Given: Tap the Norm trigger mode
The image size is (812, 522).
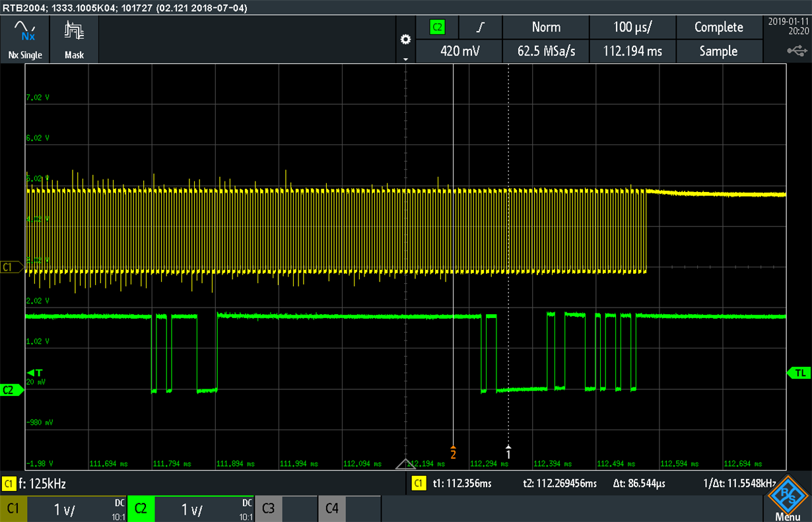Looking at the screenshot, I should (546, 27).
